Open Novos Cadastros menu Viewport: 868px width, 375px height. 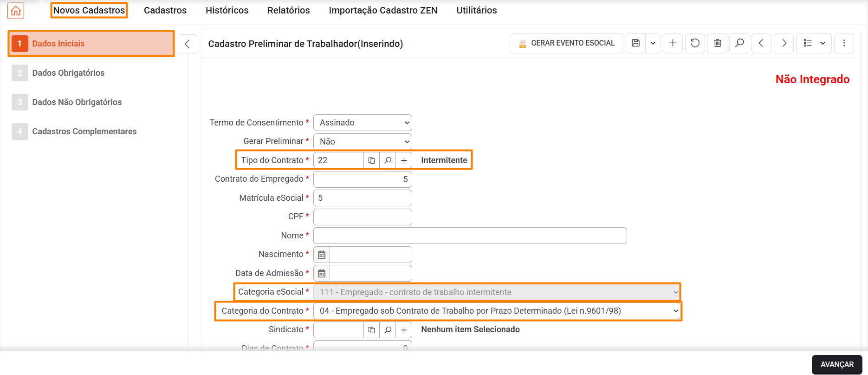click(89, 10)
